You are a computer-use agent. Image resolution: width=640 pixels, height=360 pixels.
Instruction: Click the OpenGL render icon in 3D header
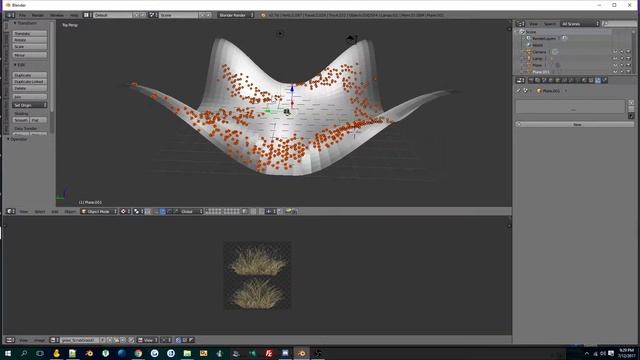point(289,211)
